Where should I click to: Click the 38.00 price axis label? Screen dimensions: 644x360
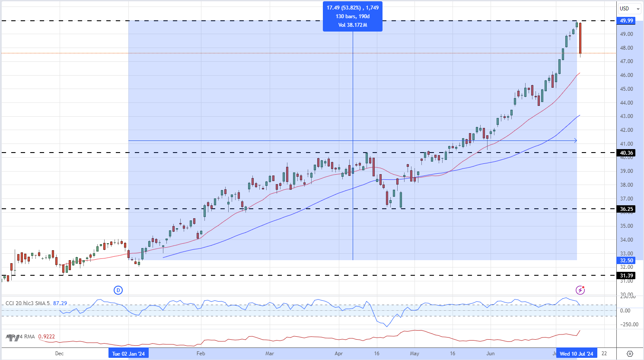coord(626,185)
